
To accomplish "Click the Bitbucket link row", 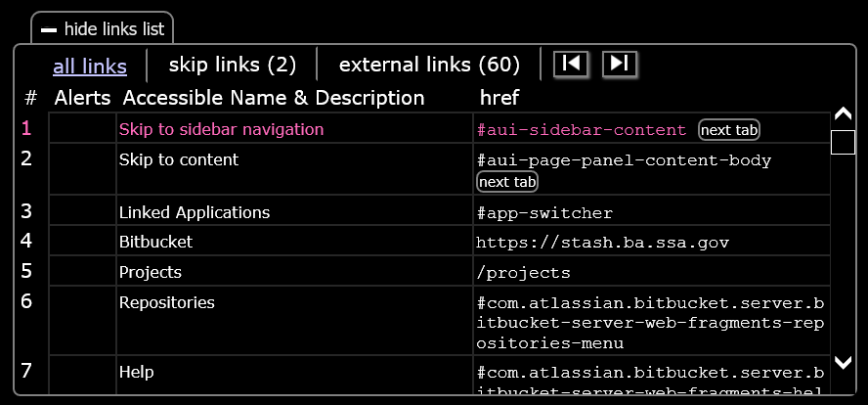I will pos(156,242).
